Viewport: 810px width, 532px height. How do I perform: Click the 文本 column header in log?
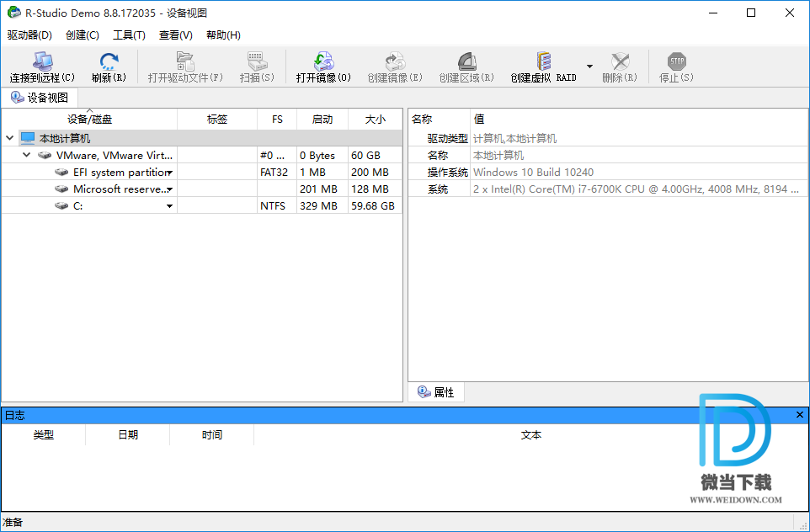coord(531,435)
